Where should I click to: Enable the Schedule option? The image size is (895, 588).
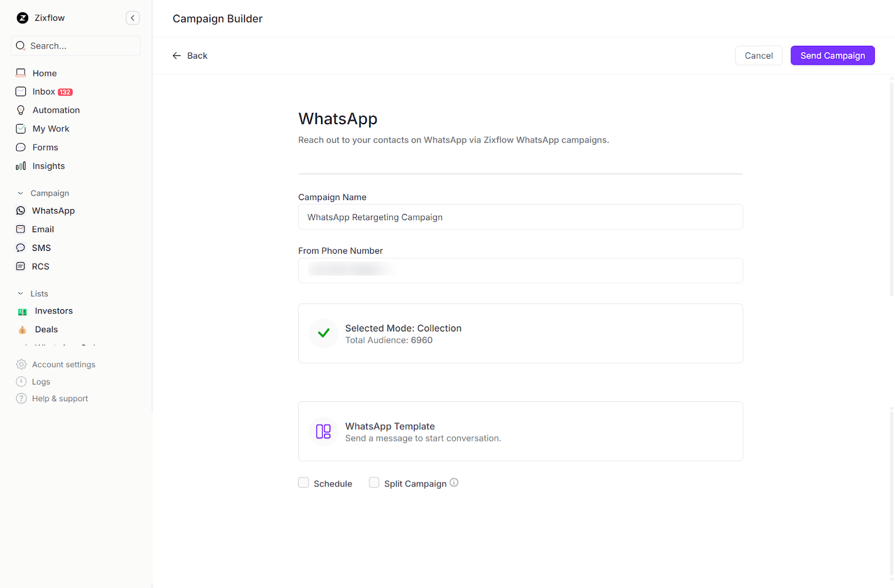[x=303, y=482]
